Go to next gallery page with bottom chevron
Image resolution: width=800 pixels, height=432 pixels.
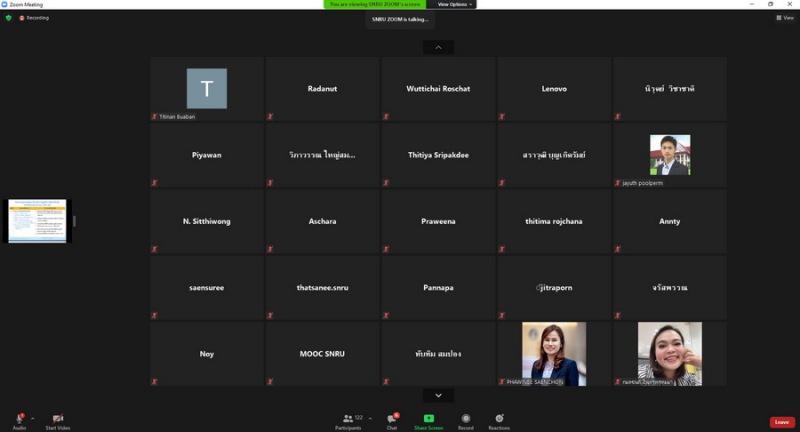[x=438, y=396]
